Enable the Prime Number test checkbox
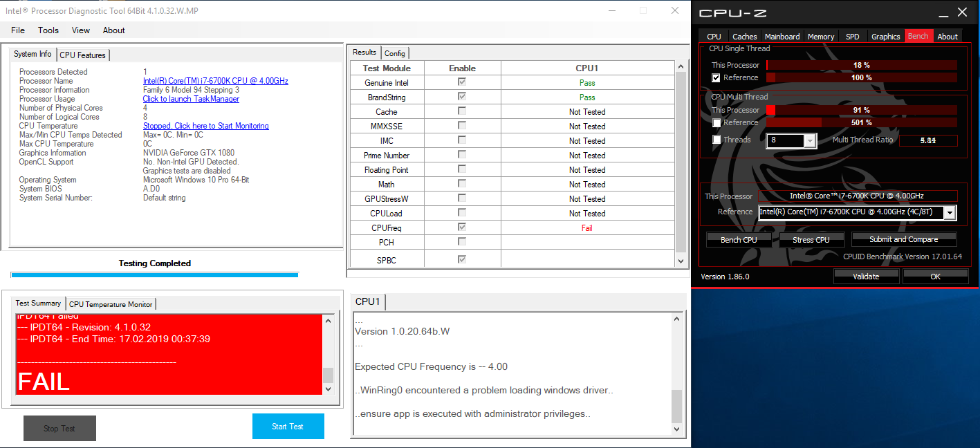The width and height of the screenshot is (980, 448). 462,155
